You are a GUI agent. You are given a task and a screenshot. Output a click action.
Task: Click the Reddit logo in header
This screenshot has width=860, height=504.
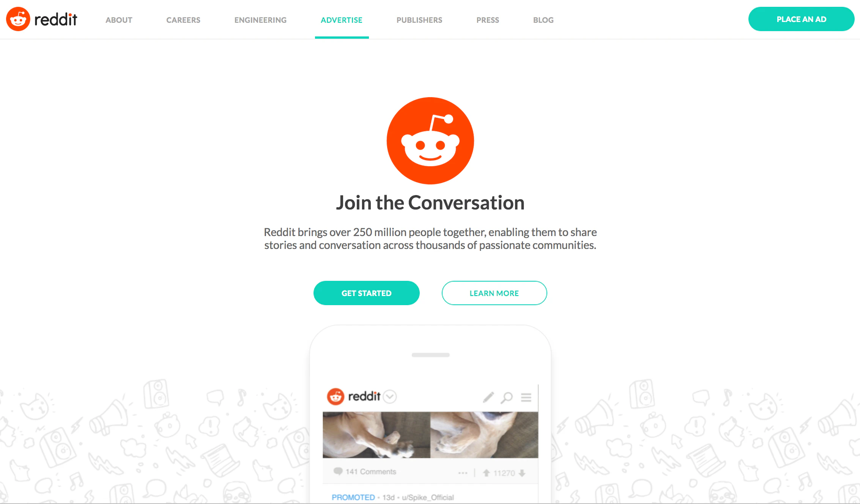(x=42, y=19)
